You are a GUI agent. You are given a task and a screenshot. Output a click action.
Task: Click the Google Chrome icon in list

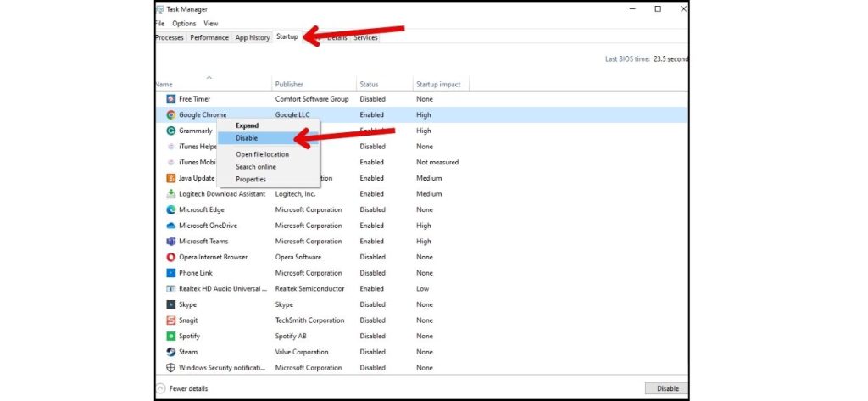pos(171,115)
